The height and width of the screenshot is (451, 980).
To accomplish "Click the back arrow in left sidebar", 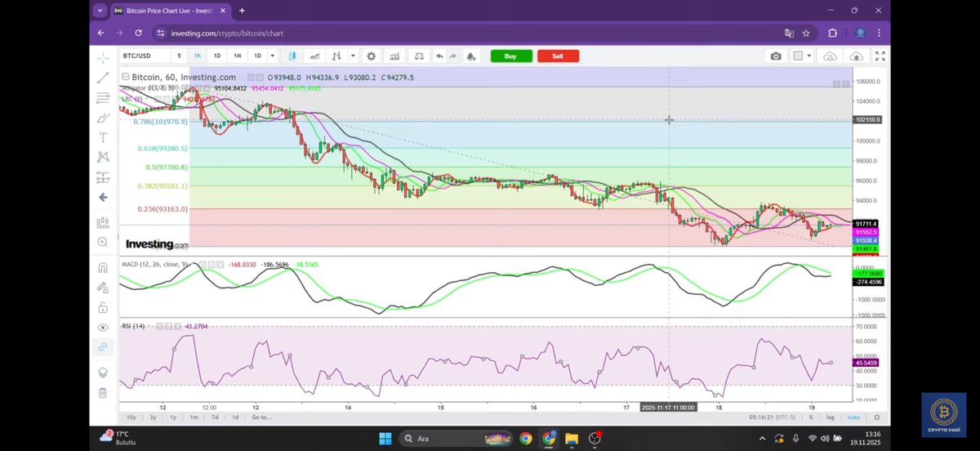I will 103,197.
